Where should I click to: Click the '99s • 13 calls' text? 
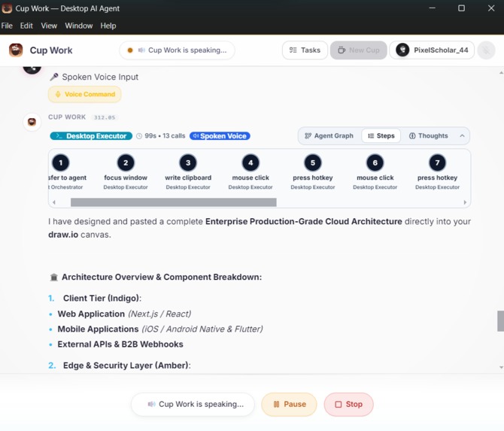pos(165,136)
